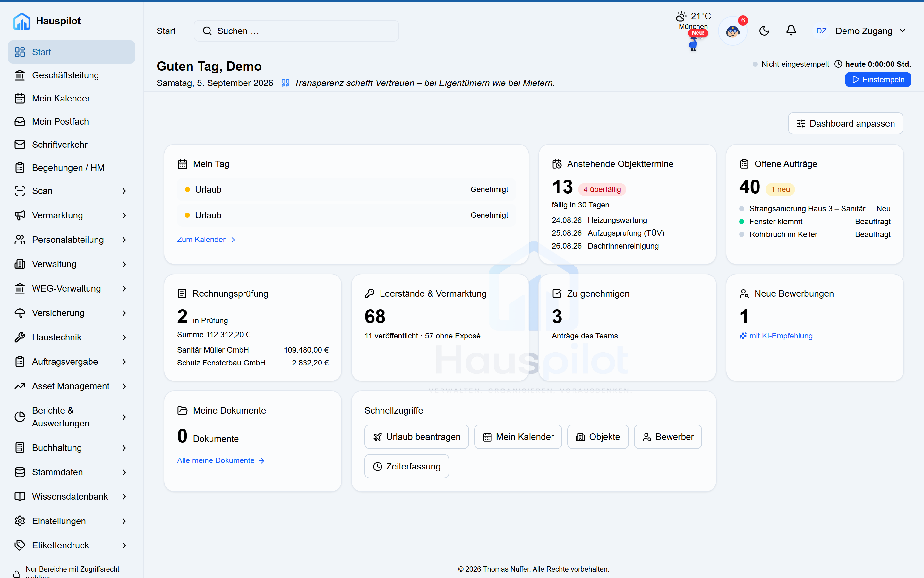Click the Zeiterfassung shortcut button
This screenshot has height=578, width=924.
(406, 466)
